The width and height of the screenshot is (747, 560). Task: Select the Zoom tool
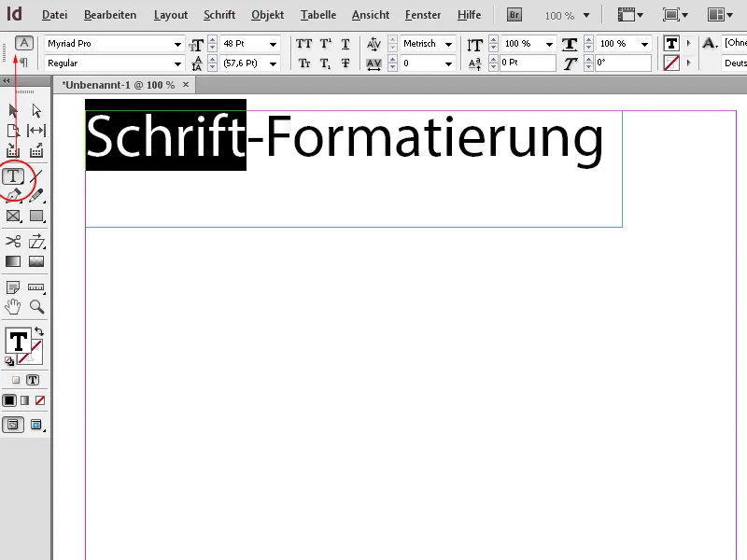(x=36, y=307)
